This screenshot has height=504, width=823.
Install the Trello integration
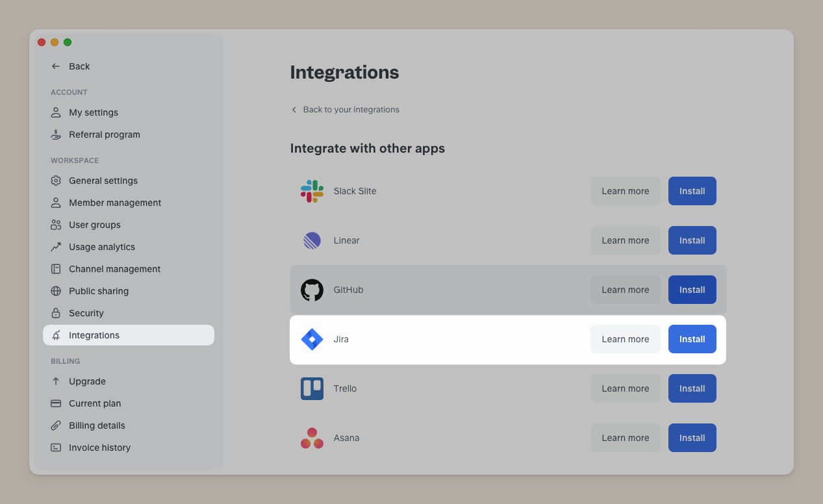coord(692,388)
